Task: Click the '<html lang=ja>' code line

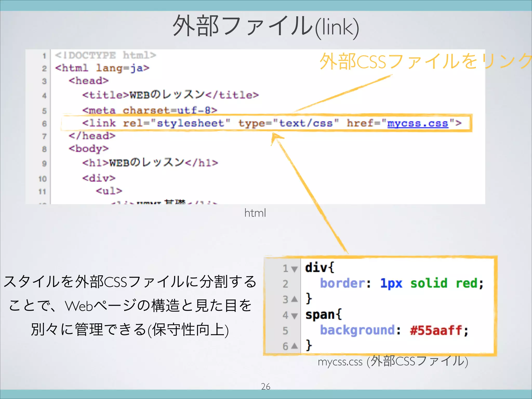Action: tap(102, 68)
